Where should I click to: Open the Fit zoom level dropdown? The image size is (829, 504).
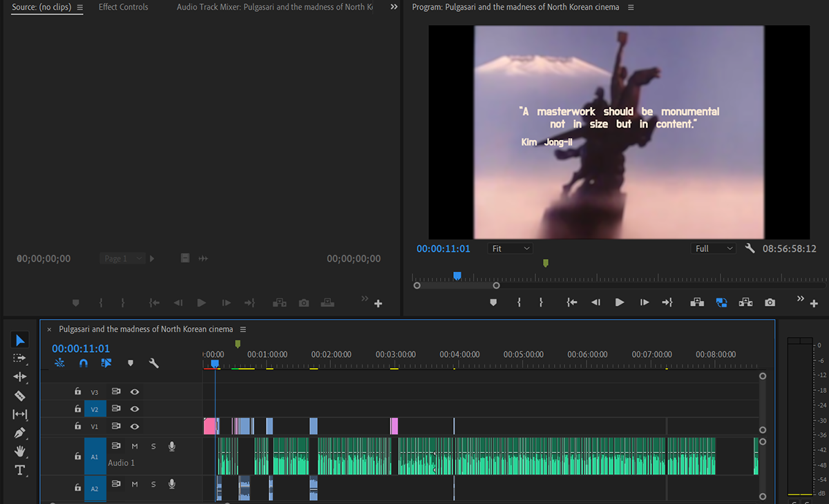511,249
